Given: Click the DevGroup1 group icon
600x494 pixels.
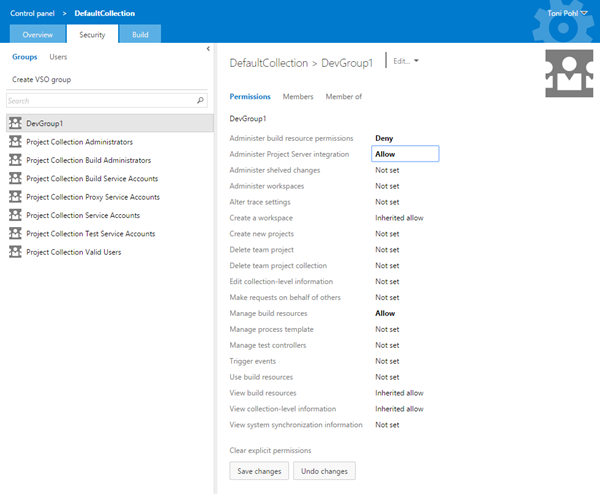Looking at the screenshot, I should (x=15, y=123).
